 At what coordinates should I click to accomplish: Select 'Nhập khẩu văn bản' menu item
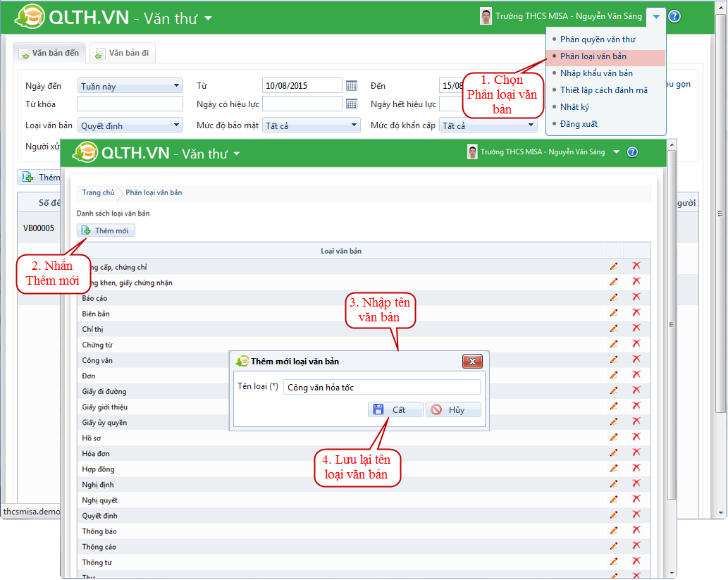[x=596, y=73]
